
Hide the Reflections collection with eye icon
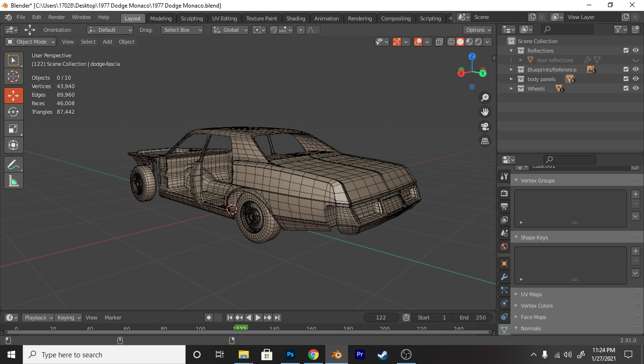click(636, 51)
